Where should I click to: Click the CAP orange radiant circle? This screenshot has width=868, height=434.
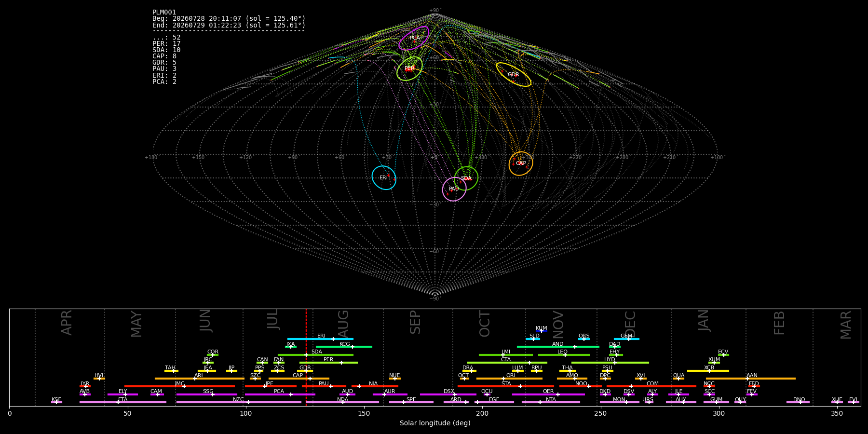click(x=521, y=163)
